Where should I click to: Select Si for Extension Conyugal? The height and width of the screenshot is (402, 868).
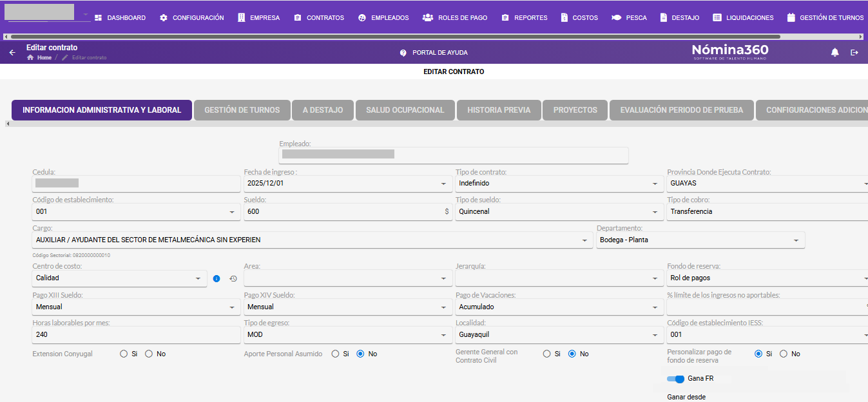(124, 354)
